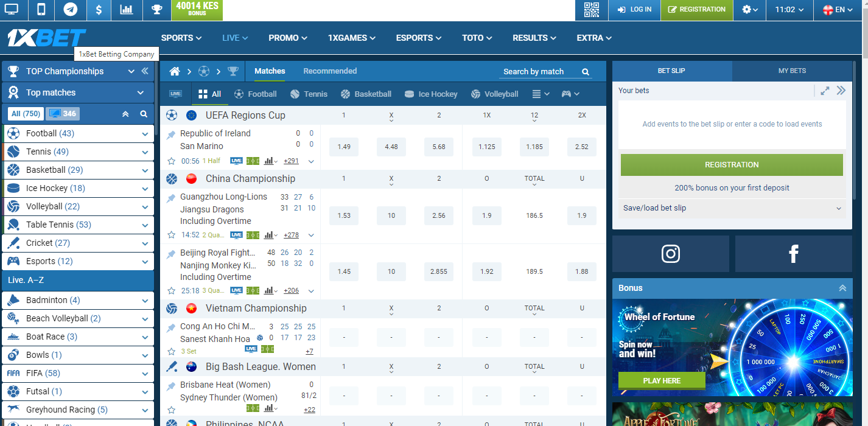Toggle the 346 live stream filter

[x=63, y=114]
